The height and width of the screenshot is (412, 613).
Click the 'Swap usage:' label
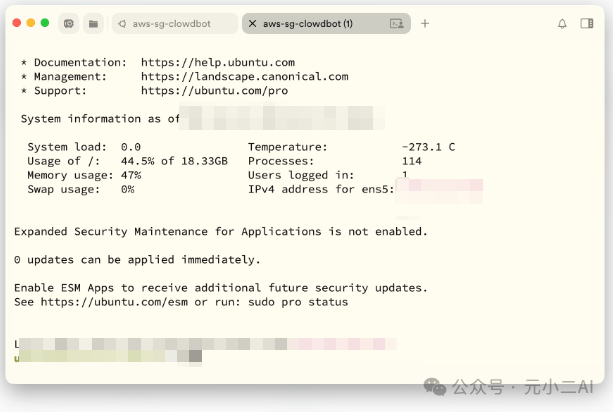pyautogui.click(x=64, y=190)
